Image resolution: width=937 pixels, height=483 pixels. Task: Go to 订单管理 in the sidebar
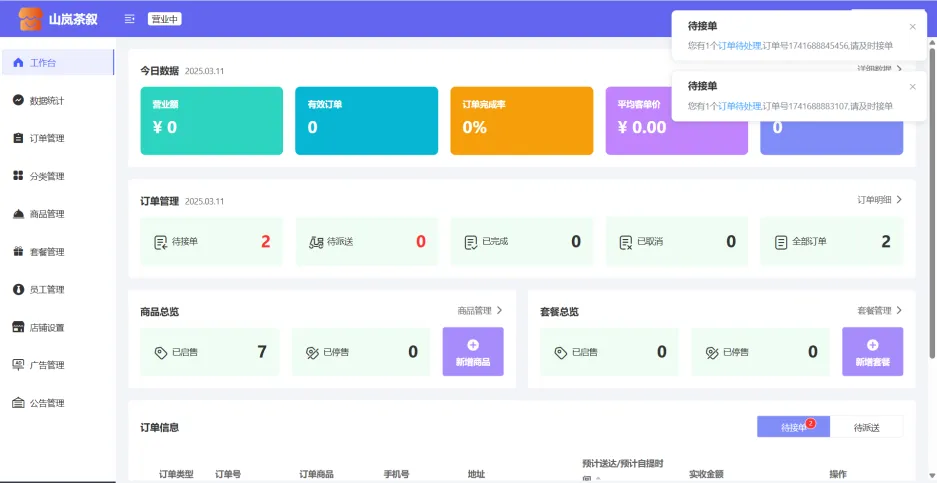46,138
